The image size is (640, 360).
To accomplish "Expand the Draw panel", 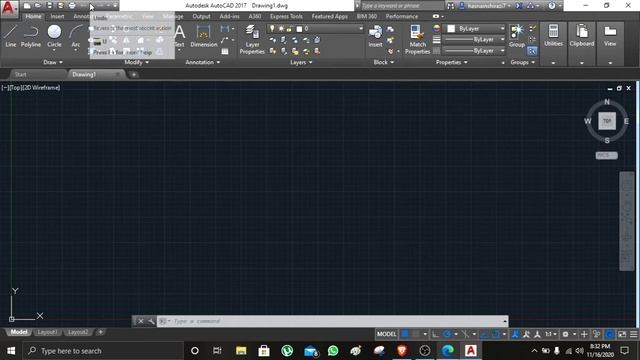I will (53, 62).
